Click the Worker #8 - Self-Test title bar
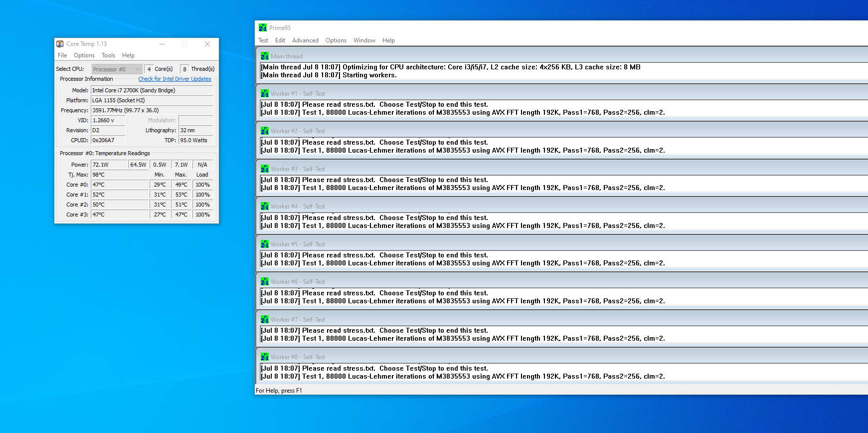The width and height of the screenshot is (868, 433). point(563,357)
